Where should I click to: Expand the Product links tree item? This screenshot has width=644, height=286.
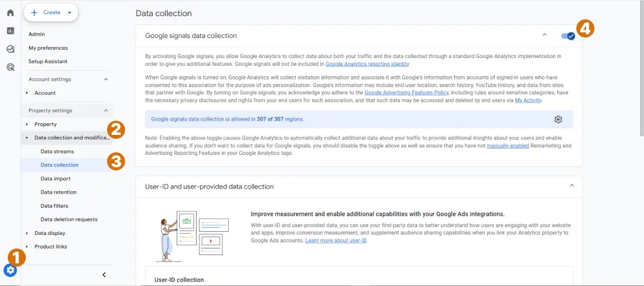pyautogui.click(x=27, y=247)
